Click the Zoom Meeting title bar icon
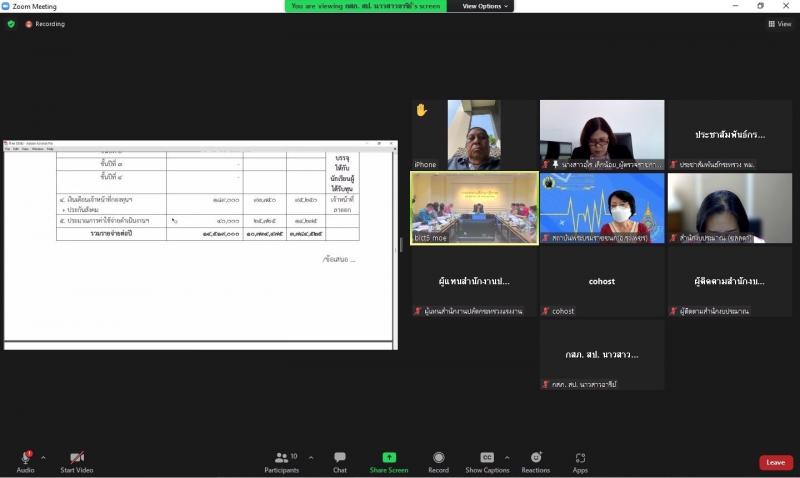Screen dimensions: 800x478 [x=6, y=6]
